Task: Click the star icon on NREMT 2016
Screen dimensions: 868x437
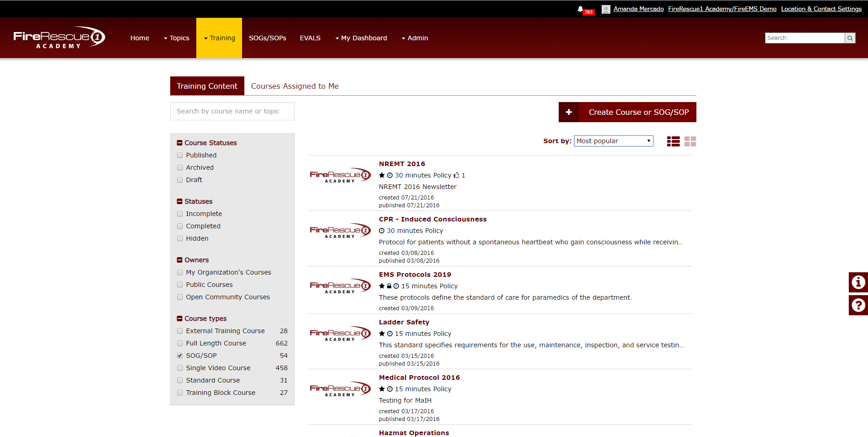Action: click(382, 175)
